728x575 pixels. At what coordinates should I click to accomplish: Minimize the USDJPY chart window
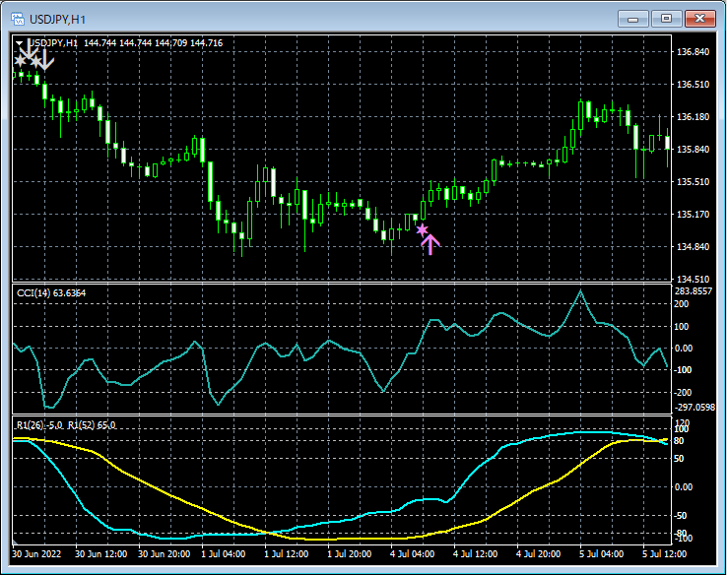point(633,18)
